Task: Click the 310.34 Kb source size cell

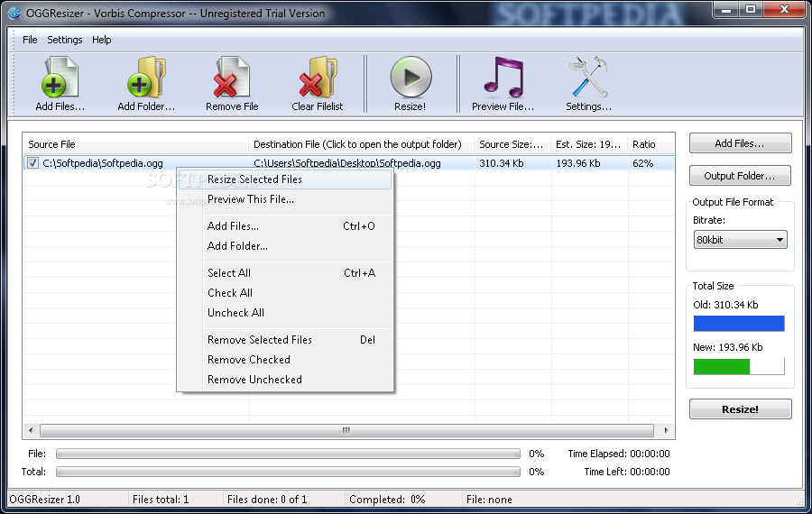Action: coord(502,163)
